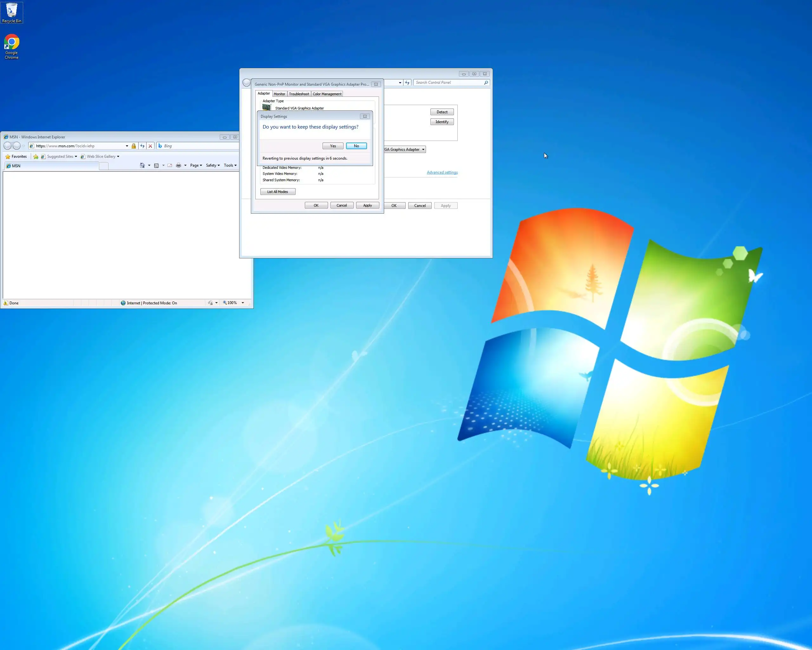Viewport: 812px width, 650px height.
Task: Click the Home icon in IE command bar
Action: click(142, 165)
